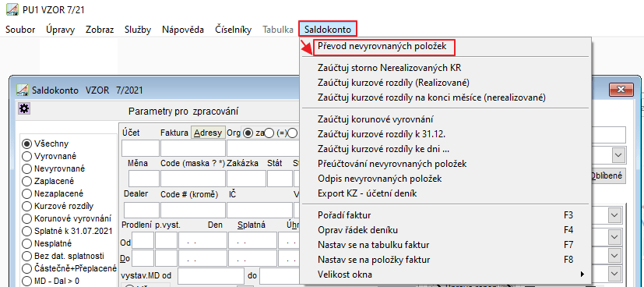Click the Od row Prodlení field

click(x=143, y=240)
